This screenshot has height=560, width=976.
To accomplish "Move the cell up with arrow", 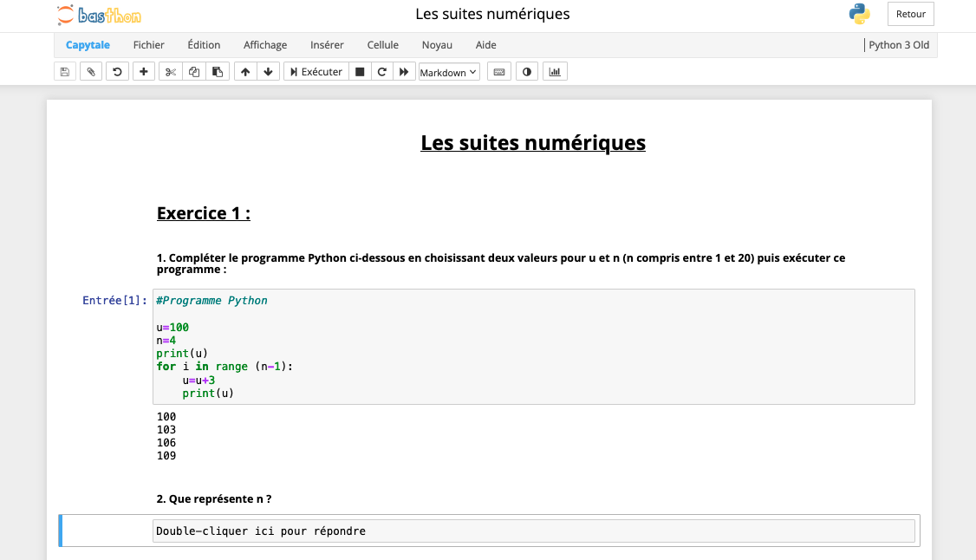I will (x=245, y=72).
